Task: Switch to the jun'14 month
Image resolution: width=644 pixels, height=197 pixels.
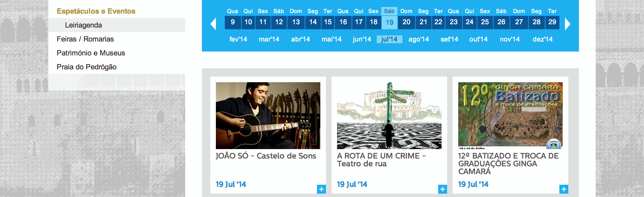Action: pos(362,39)
